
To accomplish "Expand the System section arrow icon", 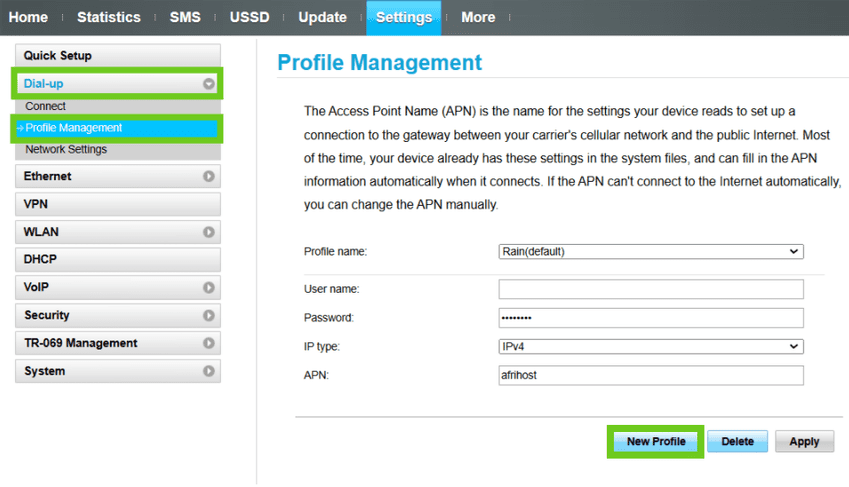I will [x=209, y=371].
